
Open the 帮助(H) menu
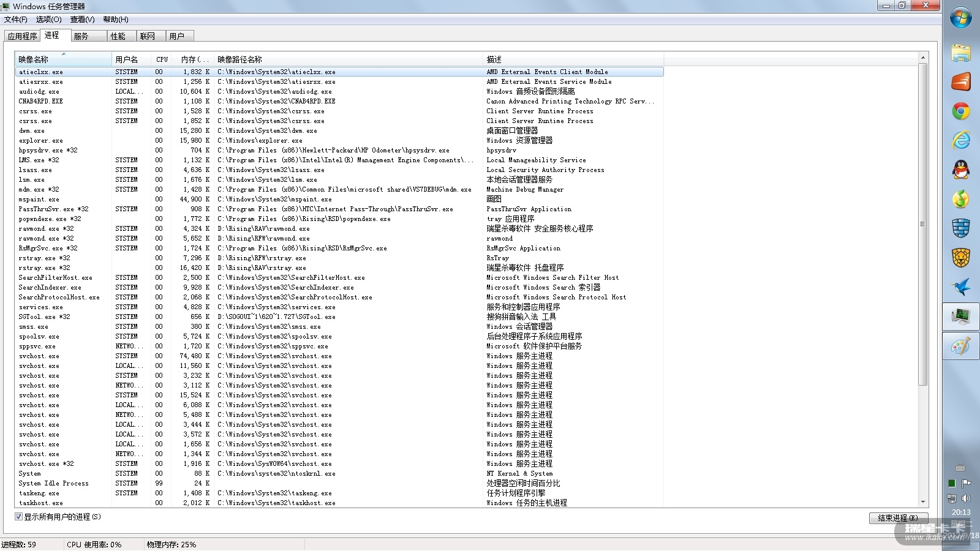tap(116, 20)
